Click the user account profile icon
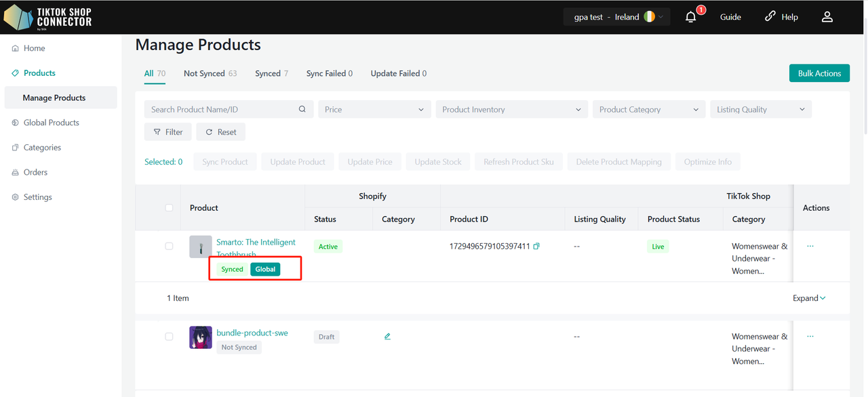 pyautogui.click(x=827, y=17)
